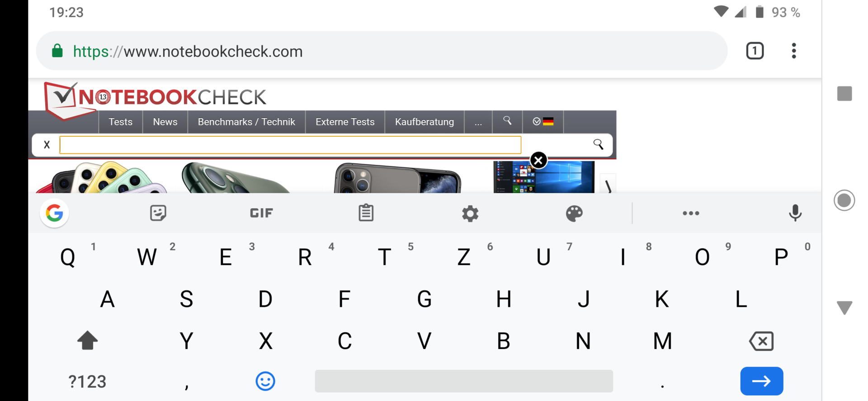Open keyboard settings gear
This screenshot has height=401, width=868.
(470, 213)
